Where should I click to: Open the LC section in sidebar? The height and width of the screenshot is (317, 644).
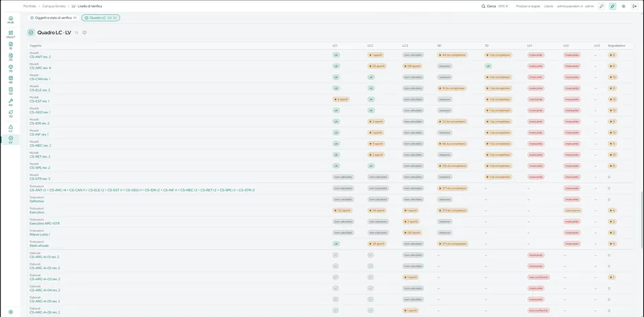pyautogui.click(x=11, y=128)
